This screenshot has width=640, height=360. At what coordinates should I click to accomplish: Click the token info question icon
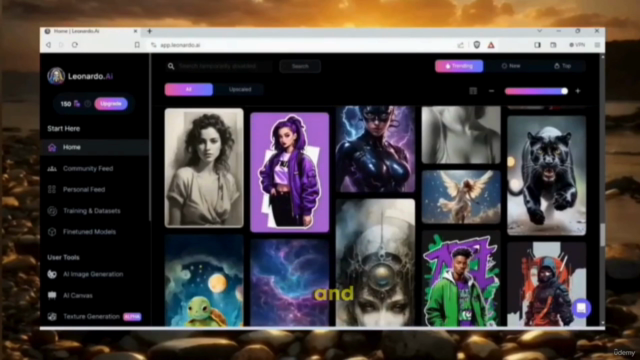[87, 104]
